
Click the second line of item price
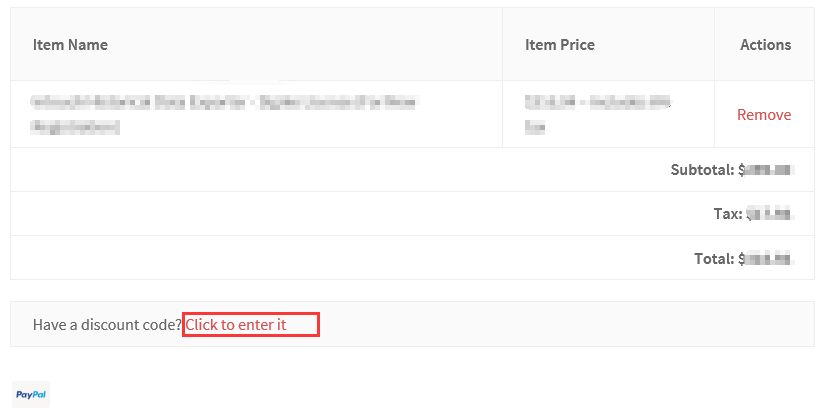pos(535,127)
